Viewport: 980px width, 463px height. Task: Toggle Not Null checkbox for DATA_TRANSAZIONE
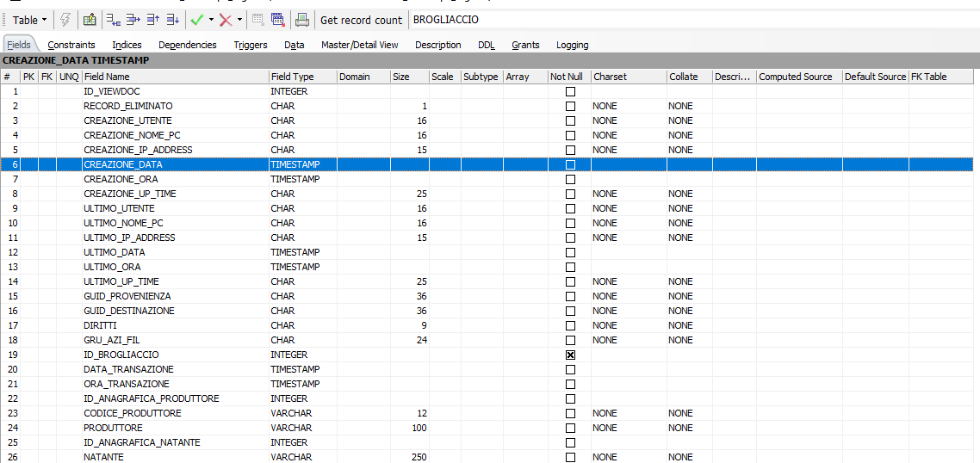tap(570, 369)
